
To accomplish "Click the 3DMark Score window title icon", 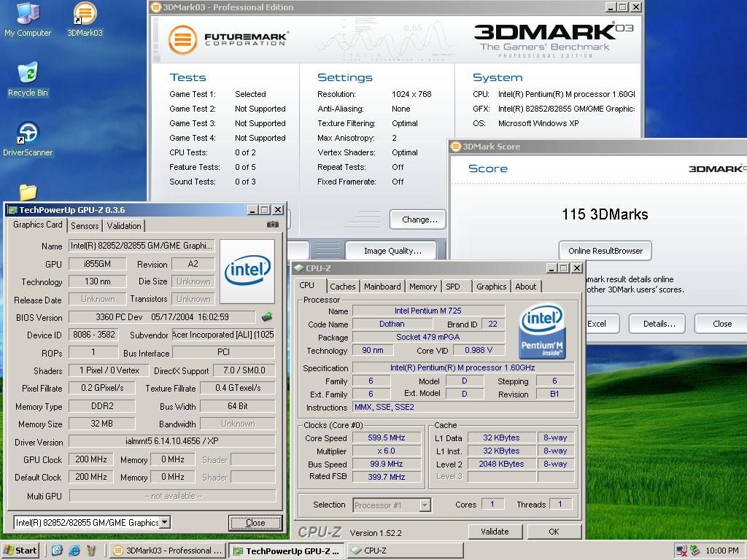I will [x=456, y=147].
